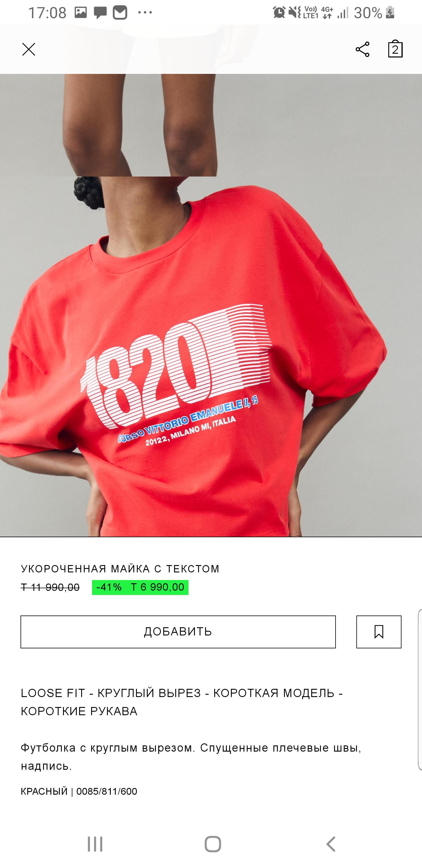Share this product via share icon

point(363,49)
